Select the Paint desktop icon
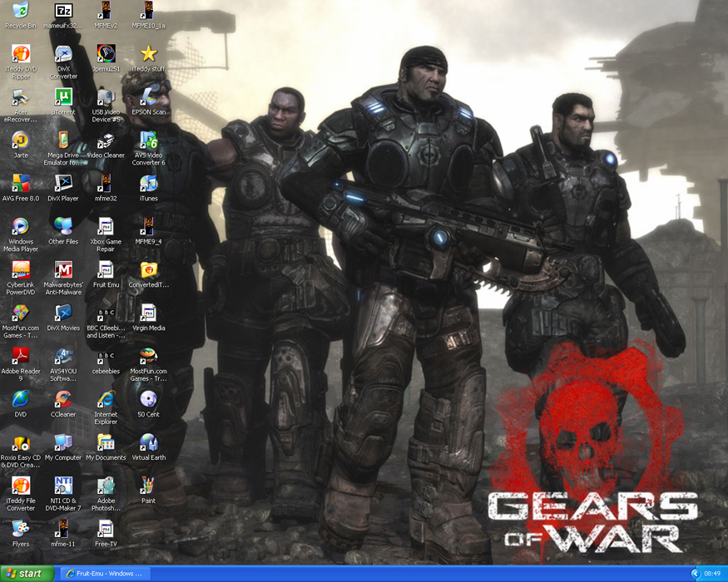728x582 pixels. click(x=149, y=485)
